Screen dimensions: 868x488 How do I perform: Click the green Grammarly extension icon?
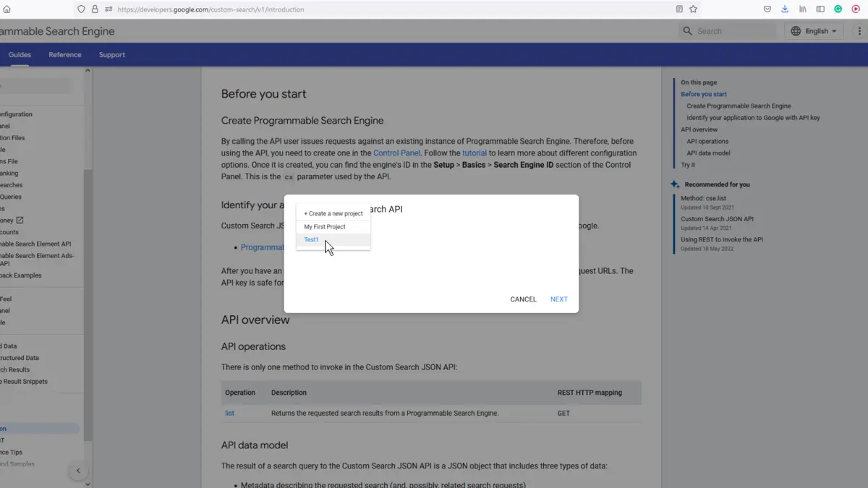coord(838,9)
